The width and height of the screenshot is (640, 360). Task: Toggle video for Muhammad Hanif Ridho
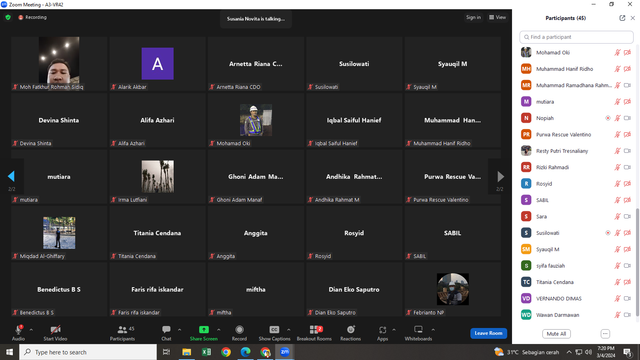click(x=627, y=69)
